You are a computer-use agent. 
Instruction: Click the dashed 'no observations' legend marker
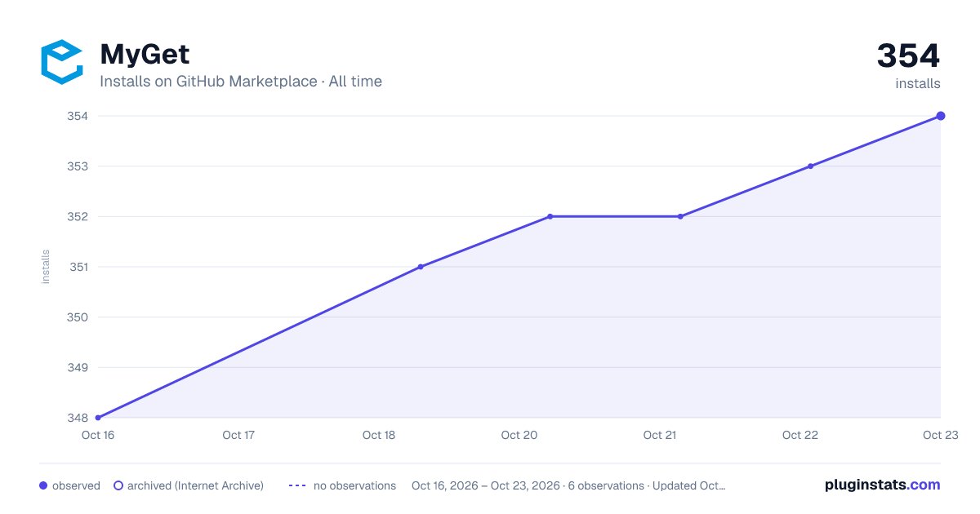(297, 485)
